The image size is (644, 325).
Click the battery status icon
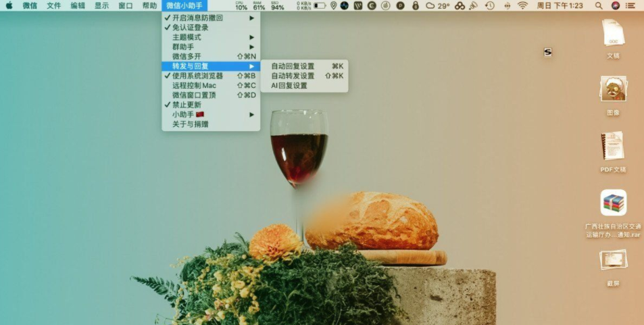point(320,5)
